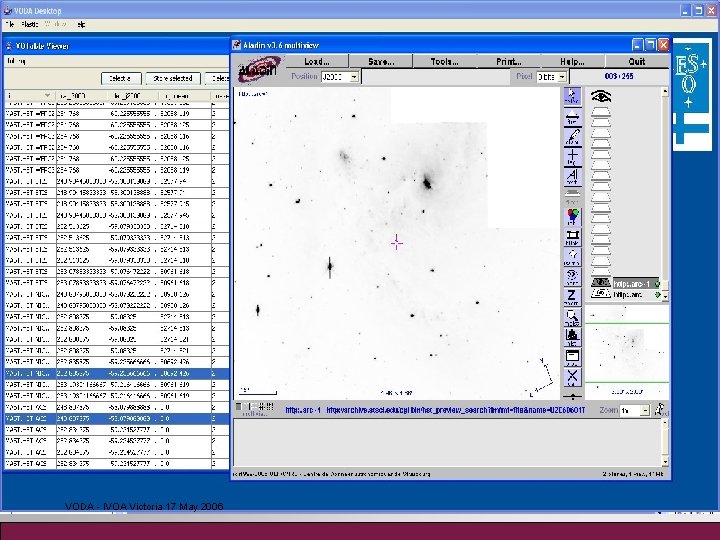Click the Help... button in Aladin
Image resolution: width=720 pixels, height=540 pixels.
coord(573,62)
